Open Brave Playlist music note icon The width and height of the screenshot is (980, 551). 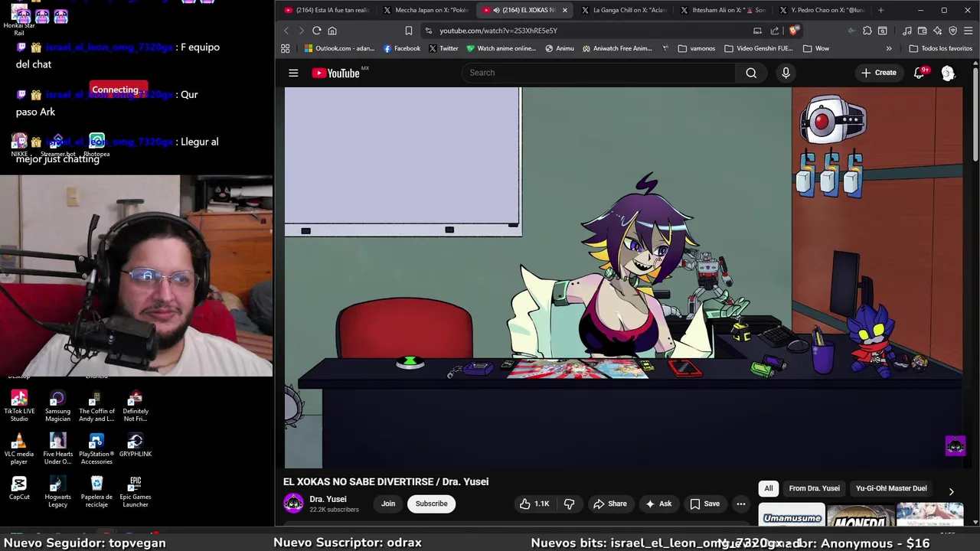pos(907,31)
